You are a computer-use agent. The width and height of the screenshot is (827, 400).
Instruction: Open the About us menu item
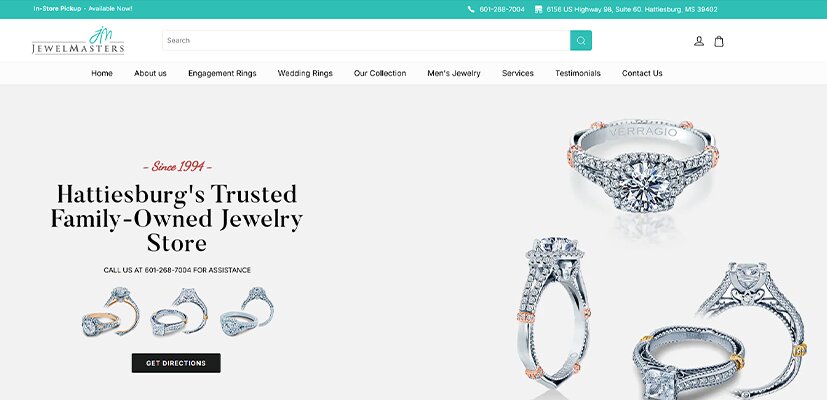pyautogui.click(x=150, y=73)
